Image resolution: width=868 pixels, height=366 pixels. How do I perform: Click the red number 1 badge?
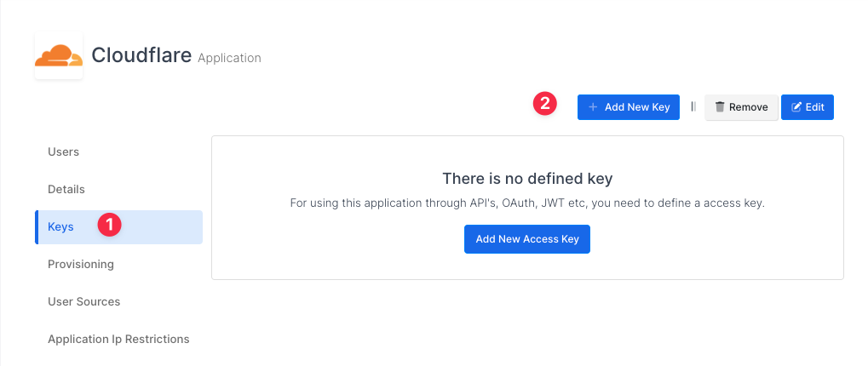point(110,226)
